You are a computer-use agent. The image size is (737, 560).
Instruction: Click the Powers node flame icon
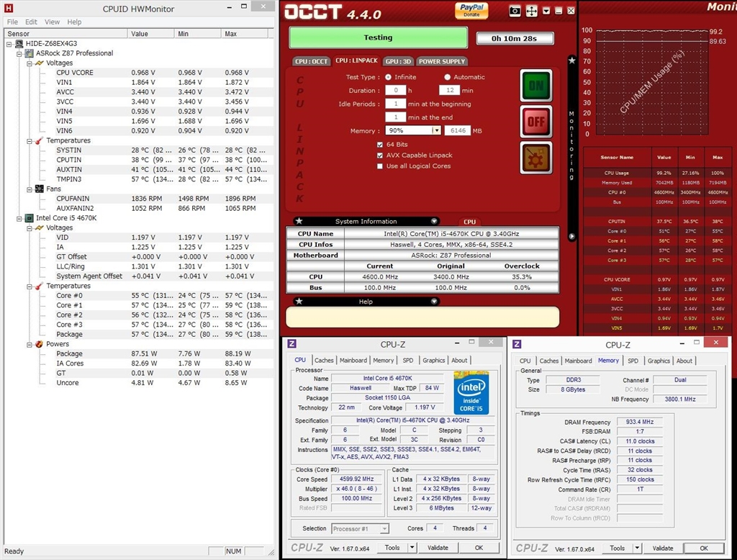coord(40,344)
